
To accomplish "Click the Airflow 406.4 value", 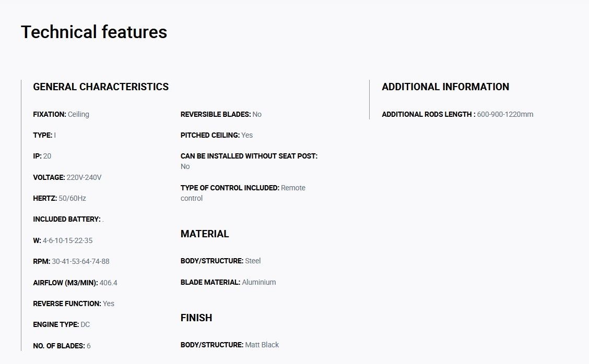I will [x=108, y=283].
